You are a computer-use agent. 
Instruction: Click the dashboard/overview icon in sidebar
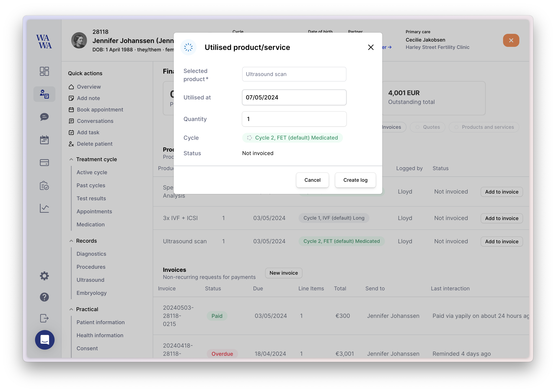44,71
